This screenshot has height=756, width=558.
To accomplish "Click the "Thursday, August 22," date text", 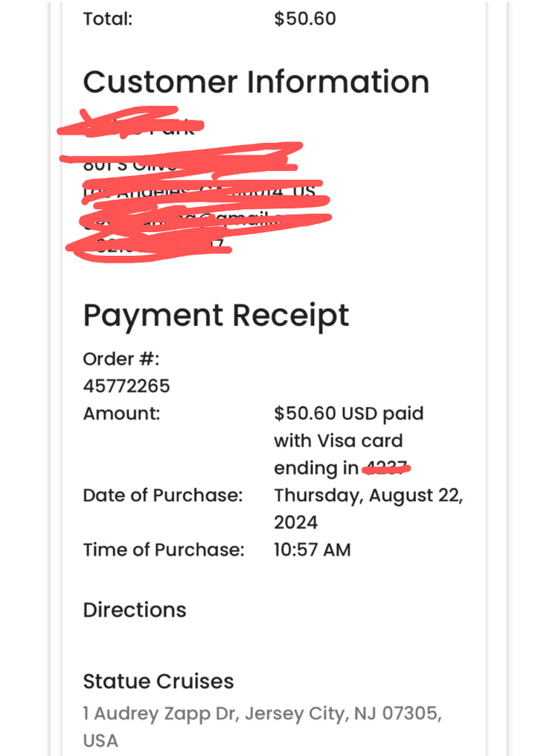I will [x=368, y=496].
